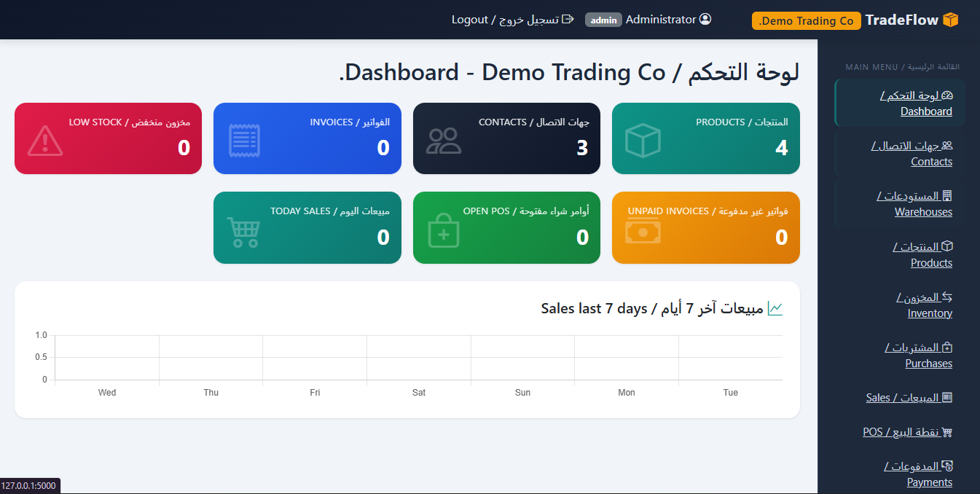Viewport: 980px width, 494px height.
Task: Open the OPEN POS stat card
Action: [506, 227]
